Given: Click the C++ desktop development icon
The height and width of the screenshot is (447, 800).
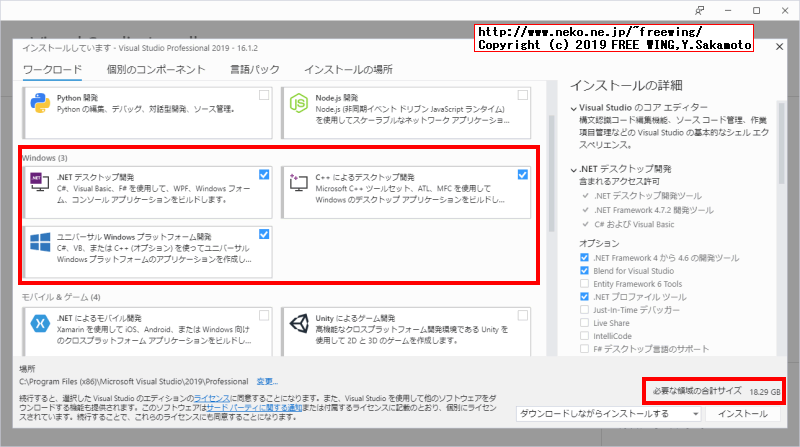Looking at the screenshot, I should pyautogui.click(x=298, y=182).
